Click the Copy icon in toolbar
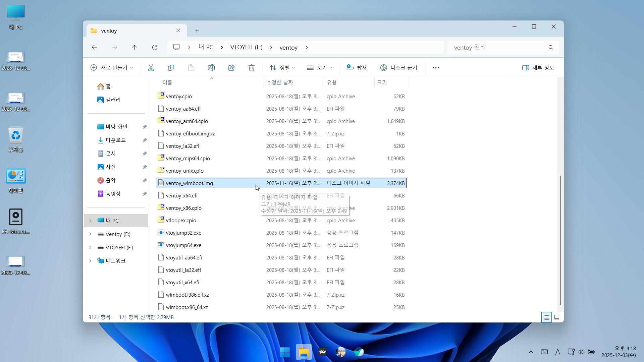 click(171, 68)
